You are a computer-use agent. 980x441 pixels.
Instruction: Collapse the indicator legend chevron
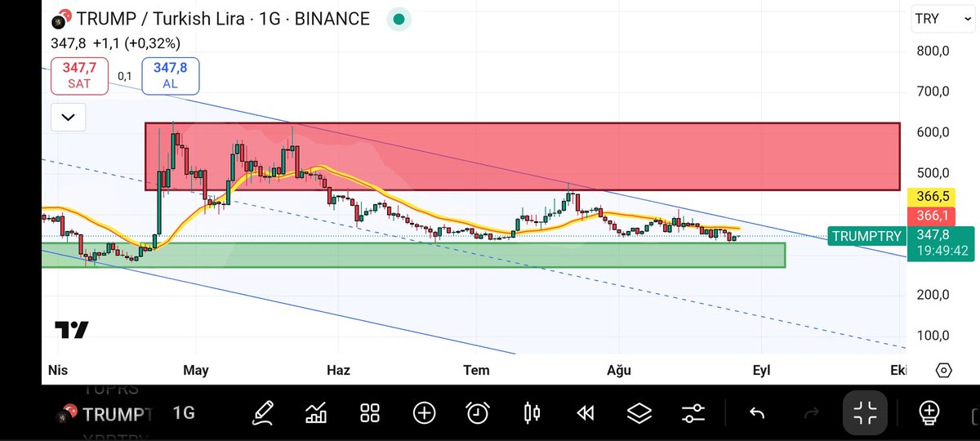coord(68,118)
